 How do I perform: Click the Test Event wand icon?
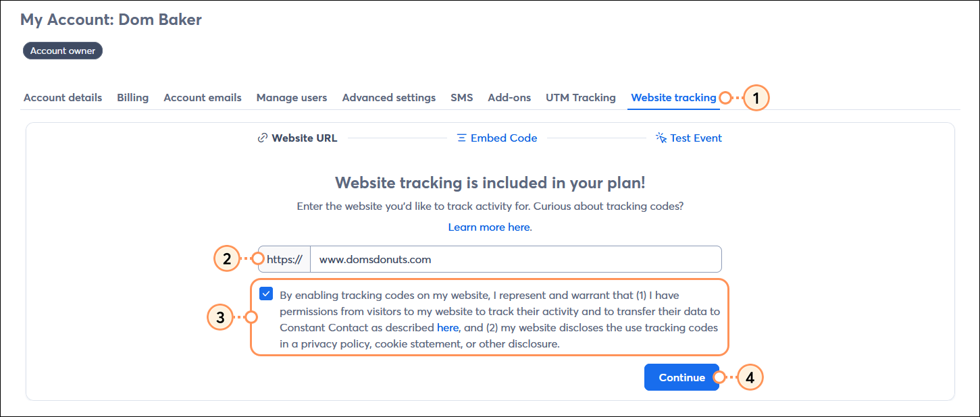coord(660,137)
